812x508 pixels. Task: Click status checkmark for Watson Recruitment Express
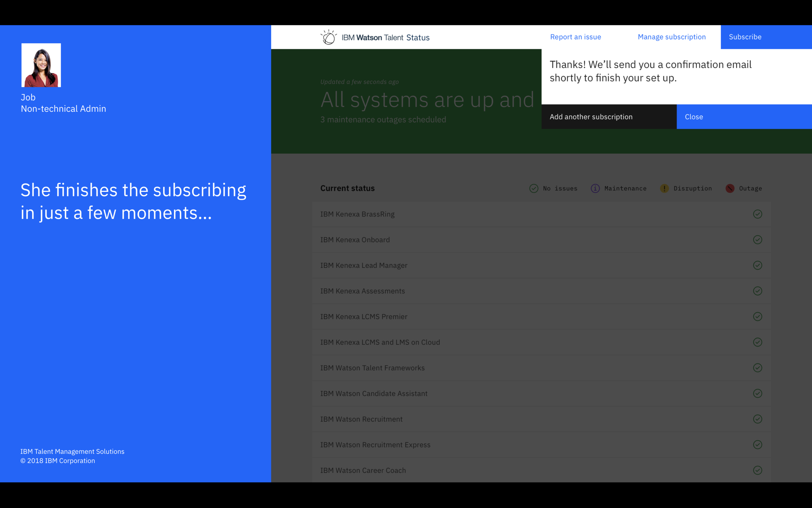[758, 445]
